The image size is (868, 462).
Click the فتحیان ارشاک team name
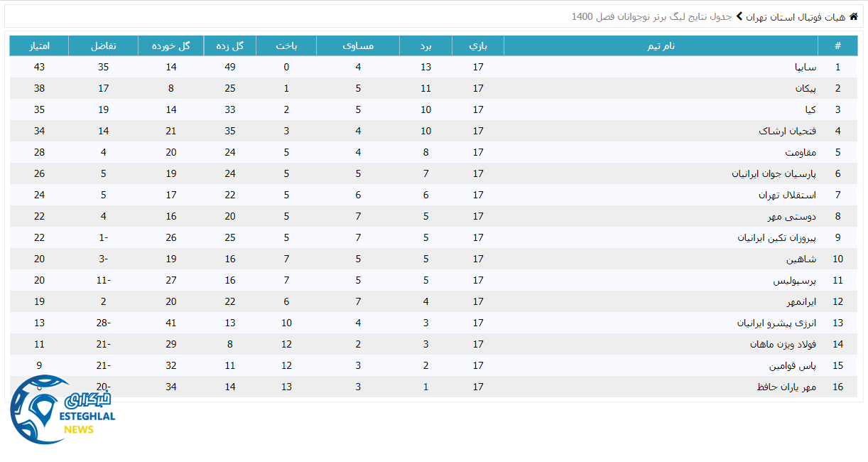[788, 131]
